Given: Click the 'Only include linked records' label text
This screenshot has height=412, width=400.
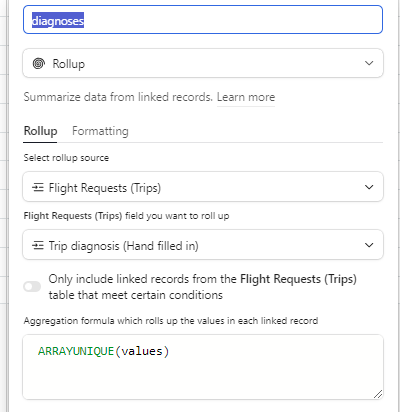Looking at the screenshot, I should point(202,287).
